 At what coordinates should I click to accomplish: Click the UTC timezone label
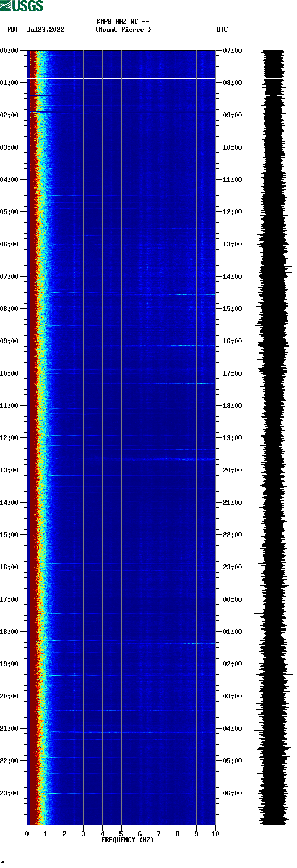[222, 30]
